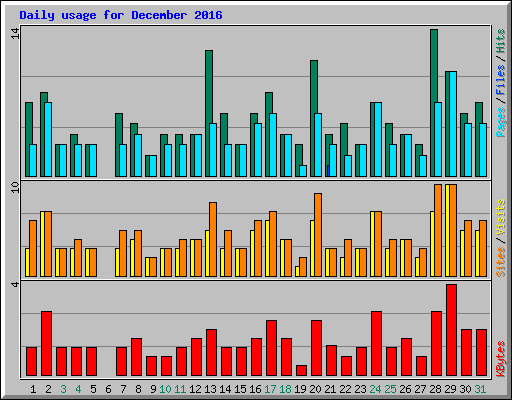Select the cyan pages bar for day 29
The height and width of the screenshot is (400, 512).
453,124
